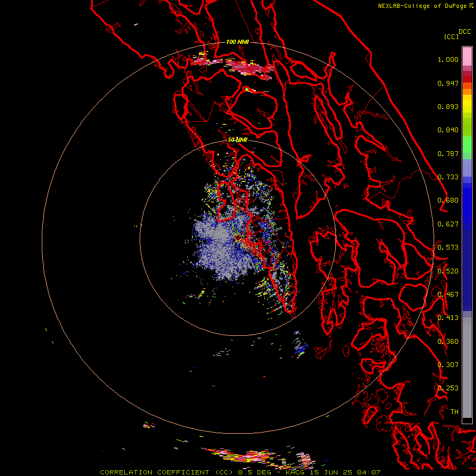Image resolution: width=476 pixels, height=476 pixels.
Task: Select the 1.000 scale value
Action: 448,59
